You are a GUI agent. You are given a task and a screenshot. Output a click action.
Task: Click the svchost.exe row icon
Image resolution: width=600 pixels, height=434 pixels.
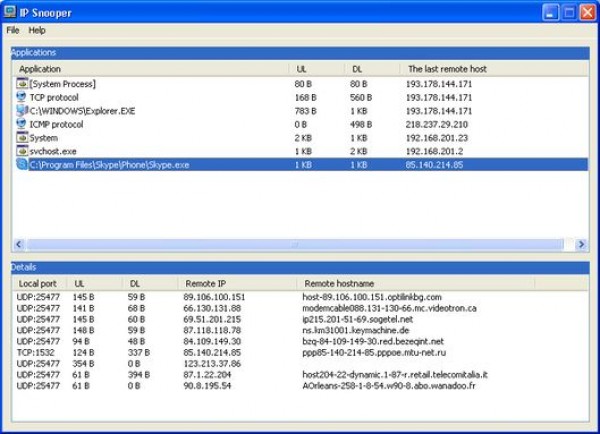[x=22, y=150]
